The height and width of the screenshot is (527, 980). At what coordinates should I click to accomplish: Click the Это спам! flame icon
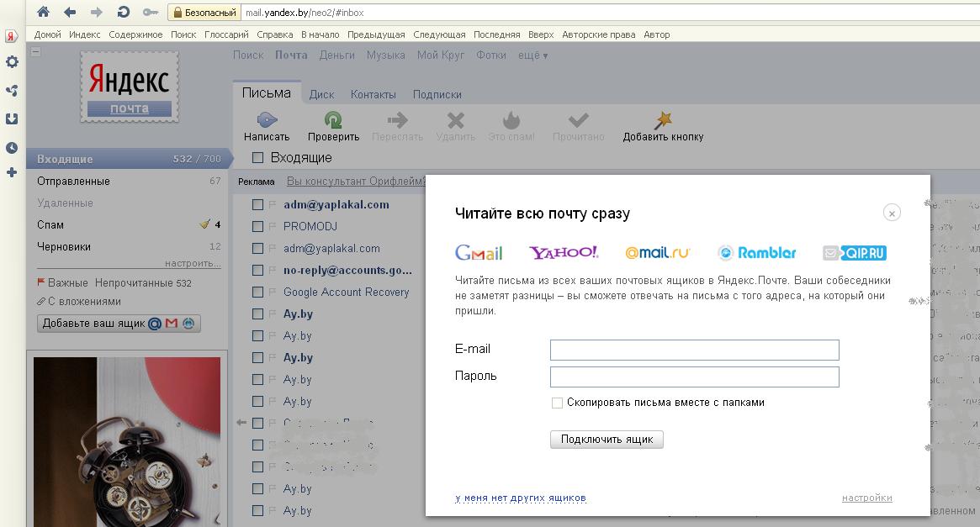pyautogui.click(x=511, y=119)
